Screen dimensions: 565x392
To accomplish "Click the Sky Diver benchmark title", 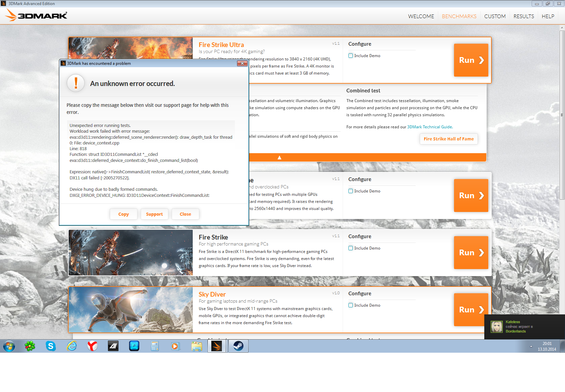I will click(212, 294).
